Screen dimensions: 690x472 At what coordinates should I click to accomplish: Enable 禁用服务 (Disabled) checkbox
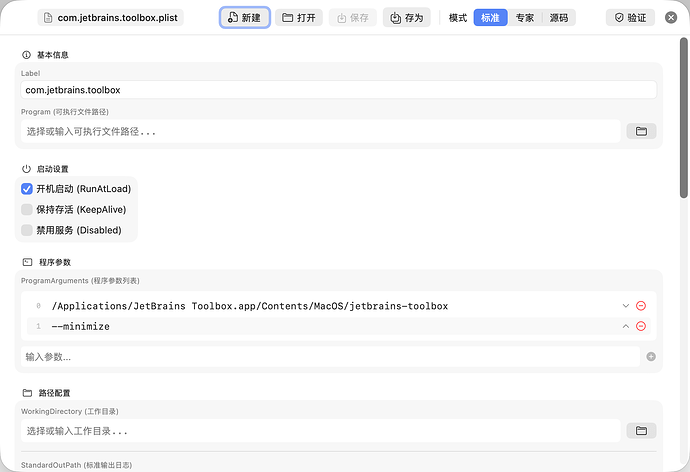[x=27, y=230]
